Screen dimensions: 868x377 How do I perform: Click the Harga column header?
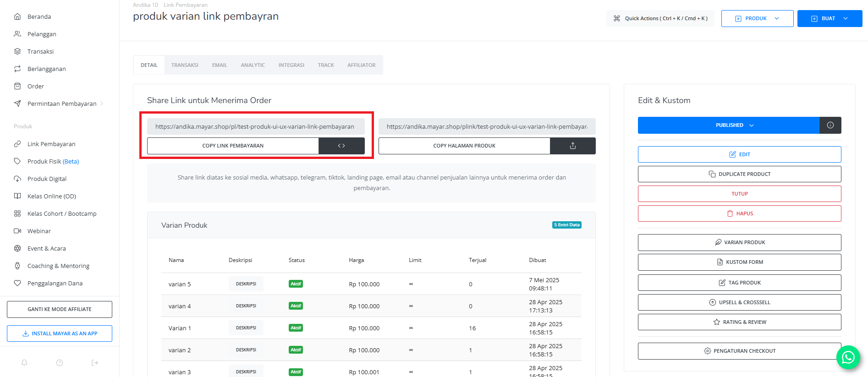(x=357, y=260)
